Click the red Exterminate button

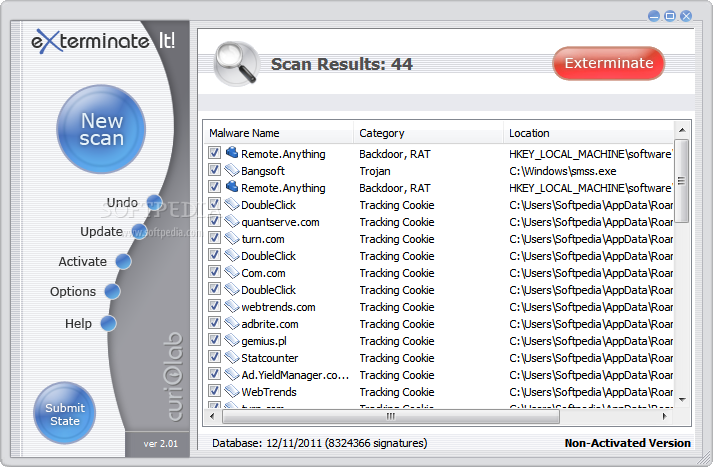point(608,63)
